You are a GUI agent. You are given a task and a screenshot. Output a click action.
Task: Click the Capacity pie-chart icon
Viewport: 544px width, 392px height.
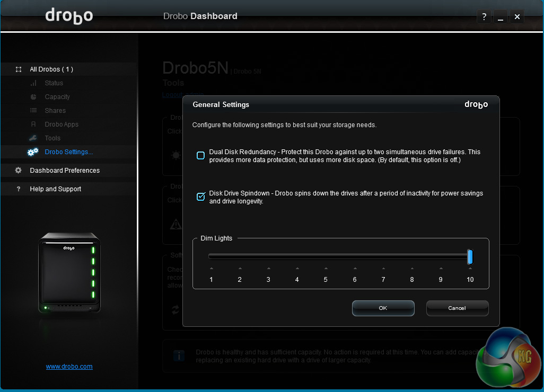[33, 97]
